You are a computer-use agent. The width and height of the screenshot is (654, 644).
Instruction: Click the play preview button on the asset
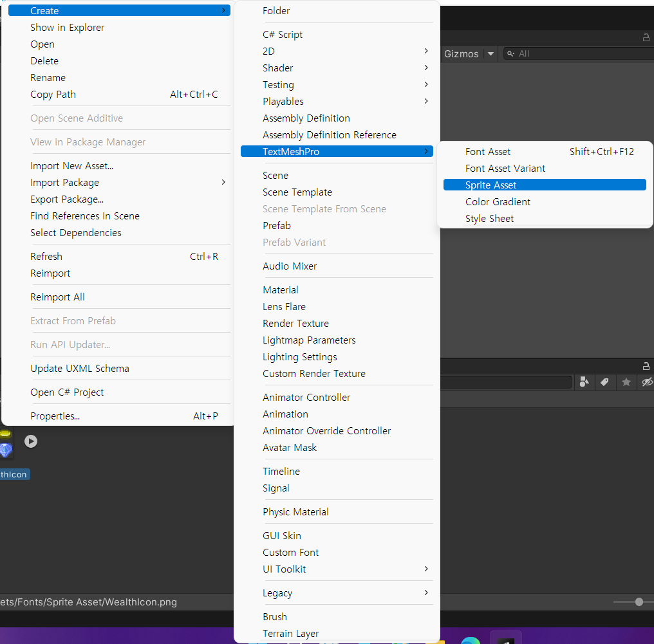(x=30, y=441)
